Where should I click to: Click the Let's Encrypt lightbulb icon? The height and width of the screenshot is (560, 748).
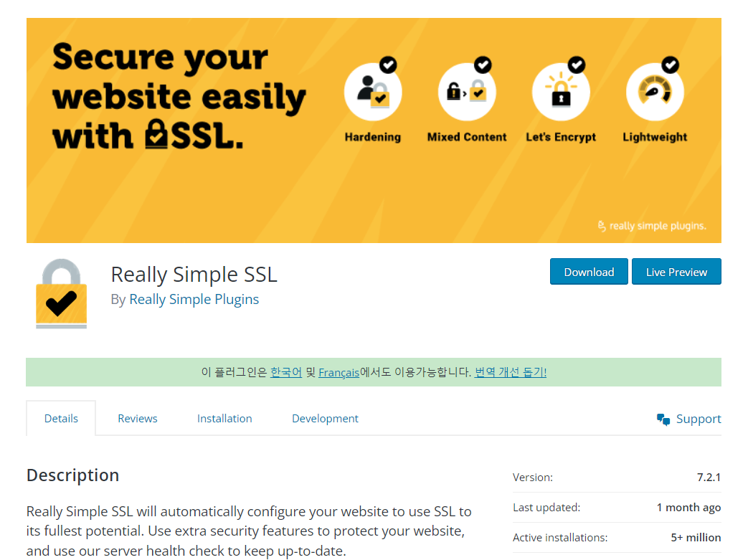point(561,91)
